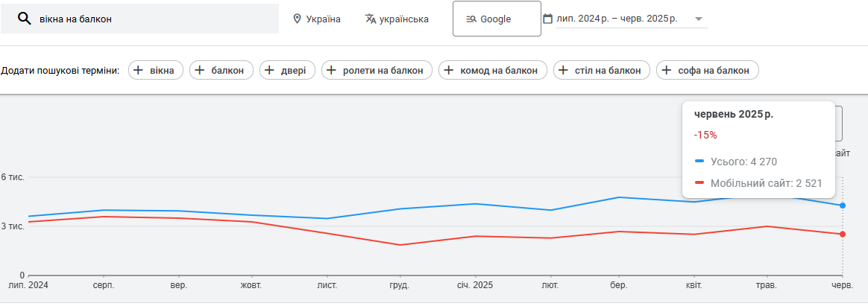Click the Україна location pin icon
The width and height of the screenshot is (868, 306).
[x=298, y=19]
